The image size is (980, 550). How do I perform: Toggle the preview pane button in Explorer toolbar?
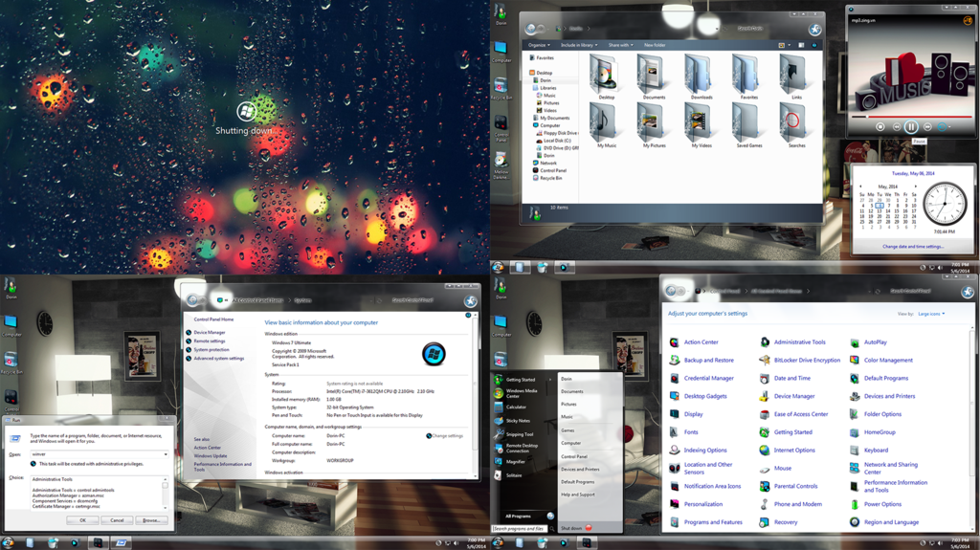pos(801,45)
